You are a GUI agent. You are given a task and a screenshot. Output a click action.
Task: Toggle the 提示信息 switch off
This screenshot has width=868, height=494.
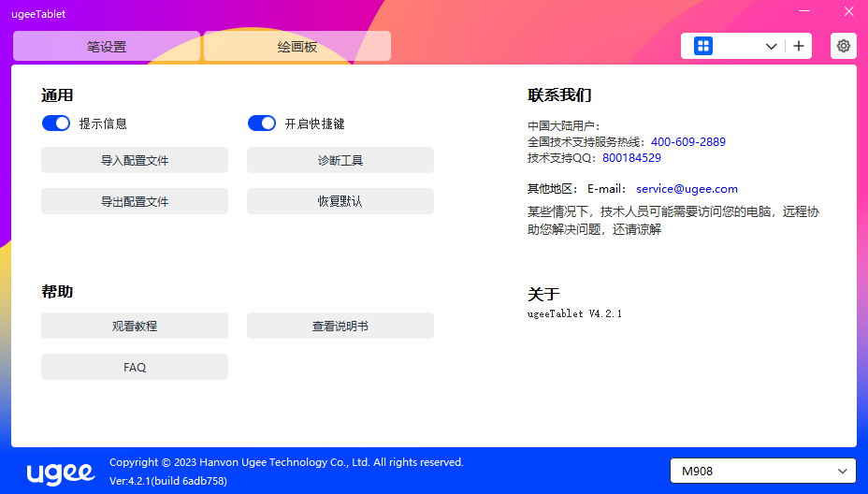(56, 123)
